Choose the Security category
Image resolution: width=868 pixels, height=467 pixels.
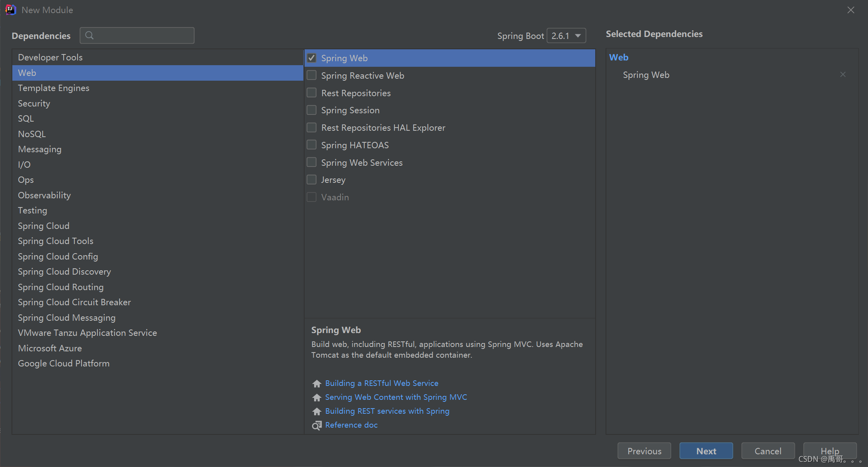point(157,103)
